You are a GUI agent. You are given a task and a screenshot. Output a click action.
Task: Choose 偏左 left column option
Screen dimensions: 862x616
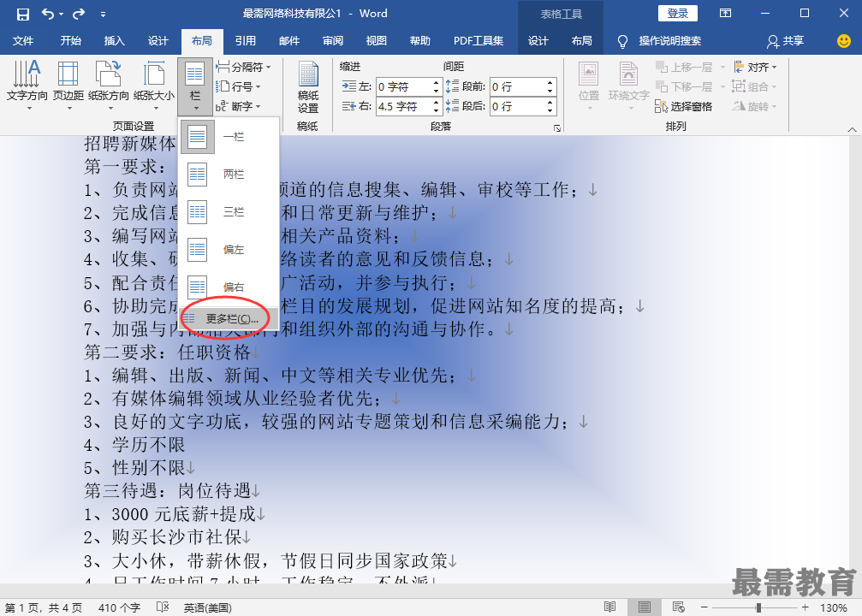coord(229,249)
